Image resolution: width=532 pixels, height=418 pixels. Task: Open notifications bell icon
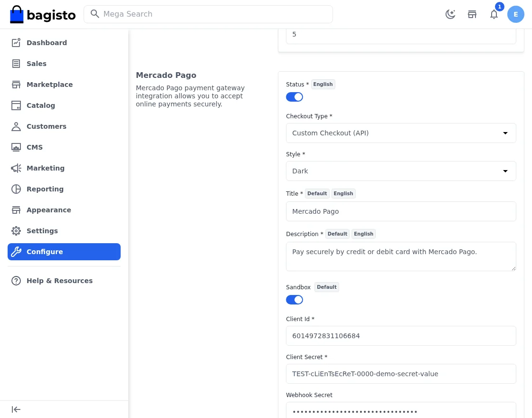[494, 14]
